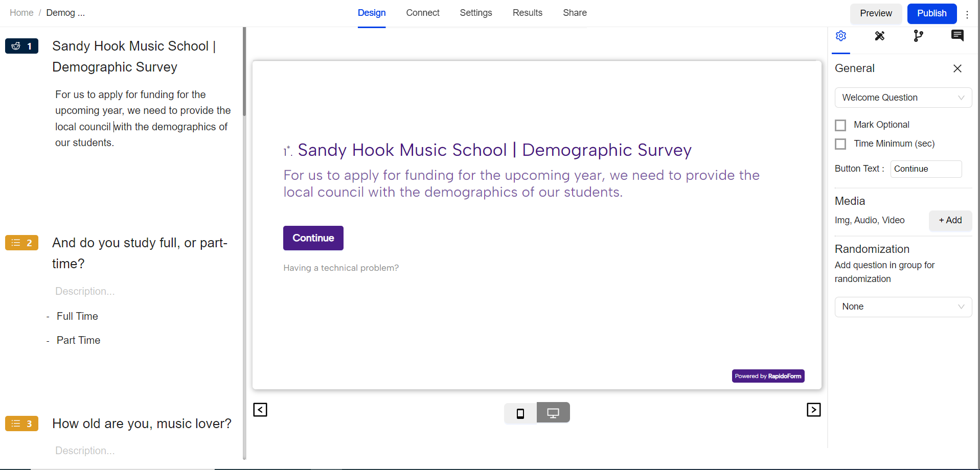980x470 pixels.
Task: Click the Button Text input field
Action: pyautogui.click(x=926, y=169)
